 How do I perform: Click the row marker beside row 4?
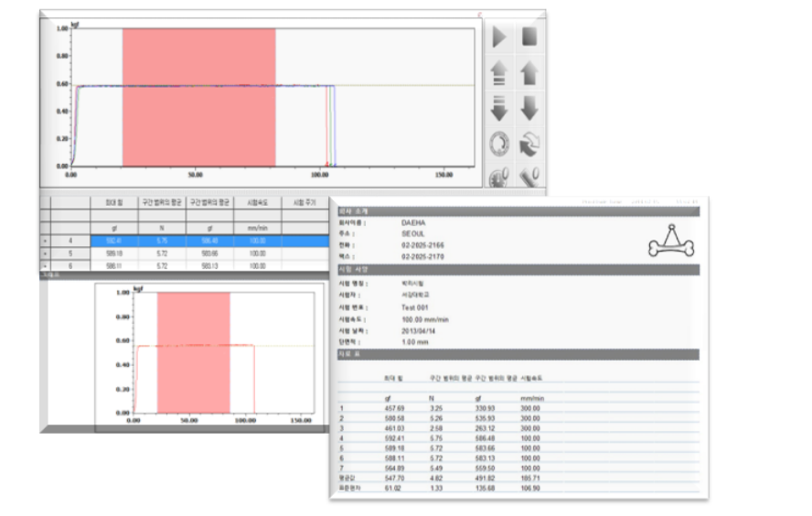pos(46,241)
